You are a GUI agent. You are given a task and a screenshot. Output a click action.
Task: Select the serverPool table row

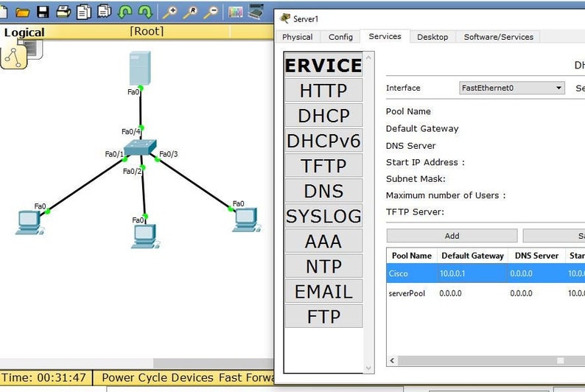tap(486, 293)
